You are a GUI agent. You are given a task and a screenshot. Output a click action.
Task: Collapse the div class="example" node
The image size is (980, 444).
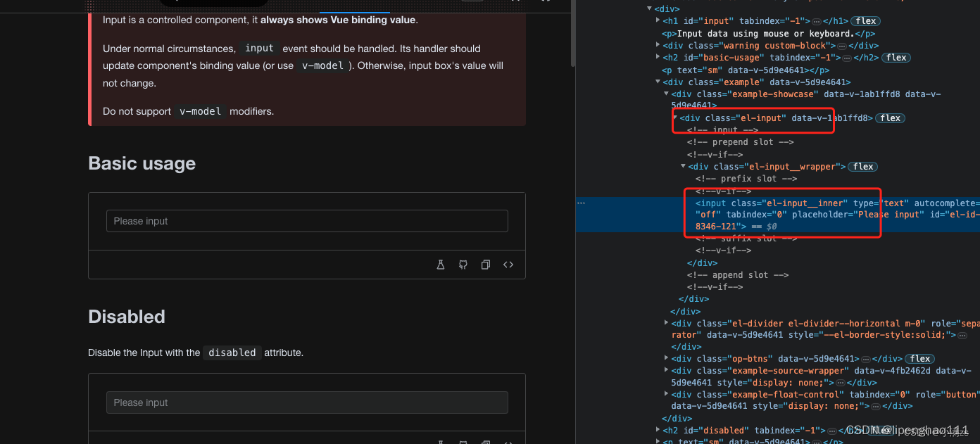click(x=658, y=82)
